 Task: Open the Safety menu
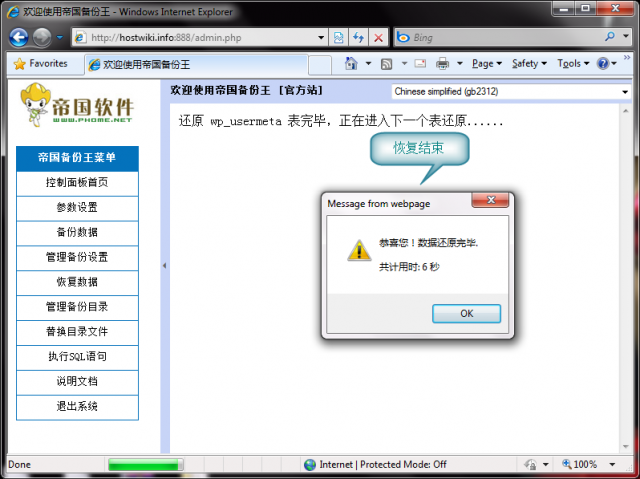[528, 63]
